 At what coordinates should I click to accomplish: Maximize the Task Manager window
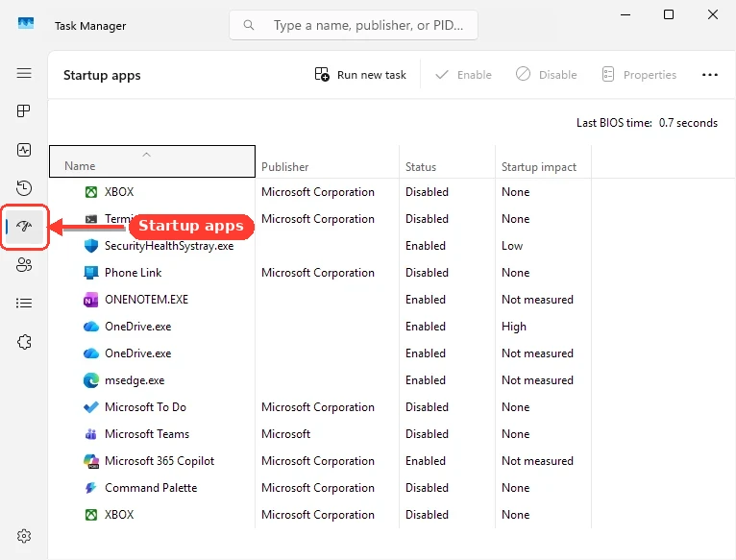[669, 14]
